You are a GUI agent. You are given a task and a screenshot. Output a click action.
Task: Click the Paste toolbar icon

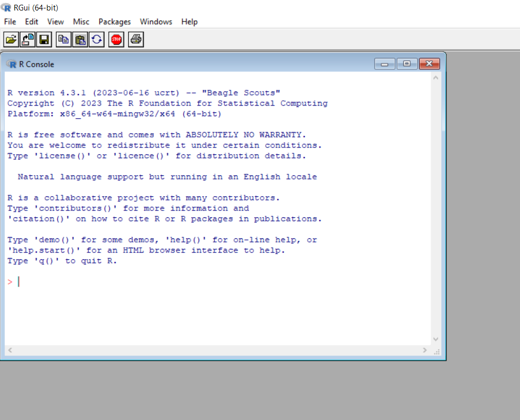80,40
